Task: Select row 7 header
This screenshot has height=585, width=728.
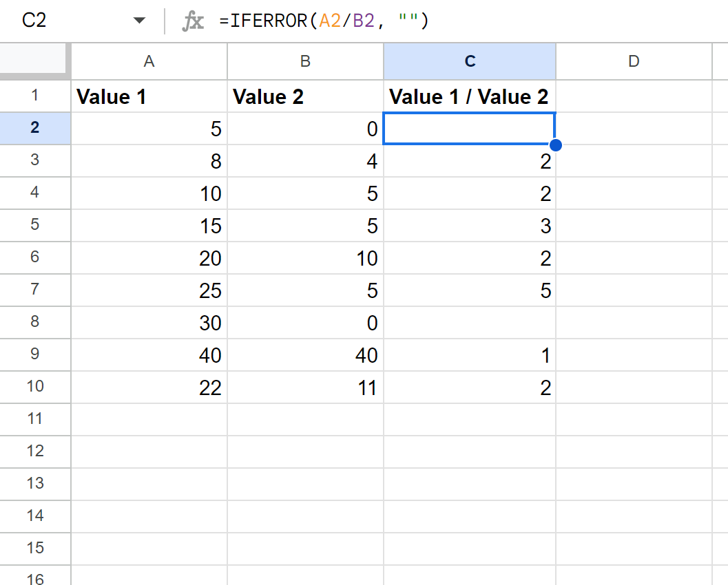Action: [35, 290]
